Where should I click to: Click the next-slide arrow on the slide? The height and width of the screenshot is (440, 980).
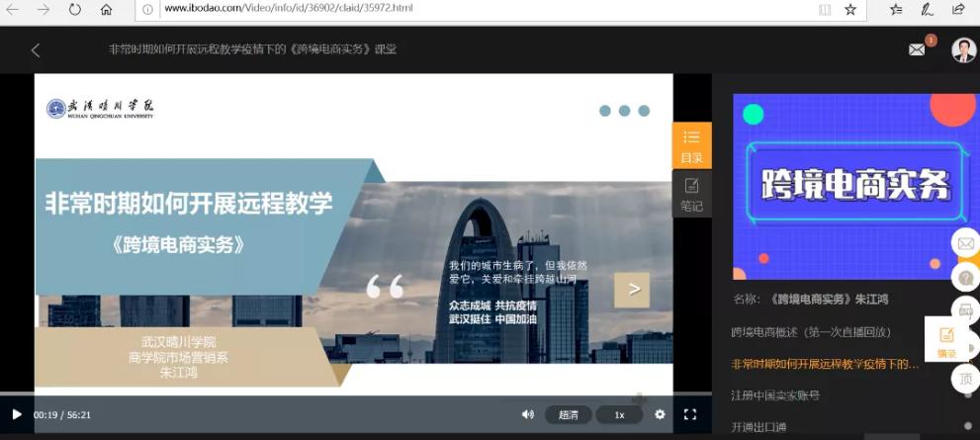click(x=632, y=290)
